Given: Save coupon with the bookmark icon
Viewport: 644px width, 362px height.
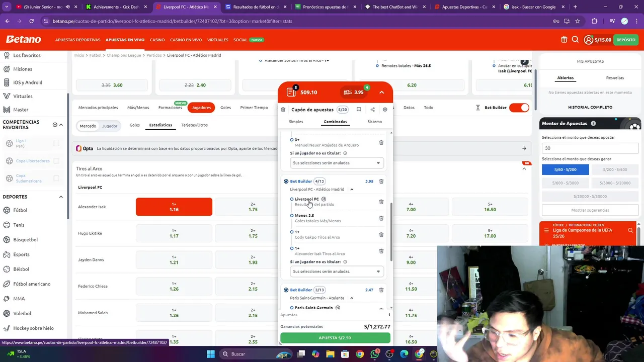Looking at the screenshot, I should 359,110.
